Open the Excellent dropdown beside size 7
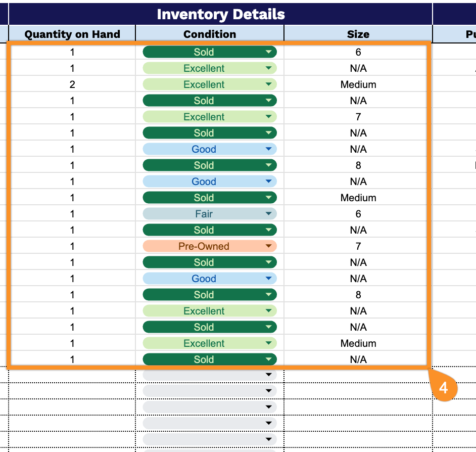The width and height of the screenshot is (476, 452). pos(209,117)
